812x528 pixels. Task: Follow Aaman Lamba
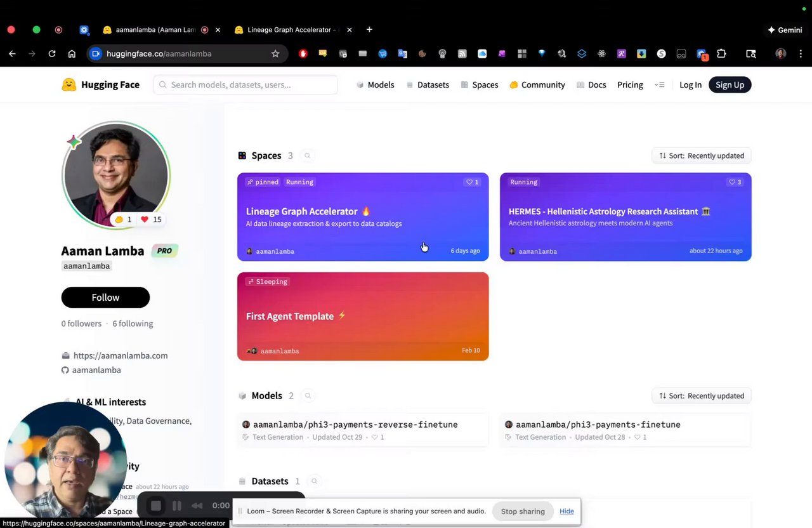(x=105, y=297)
